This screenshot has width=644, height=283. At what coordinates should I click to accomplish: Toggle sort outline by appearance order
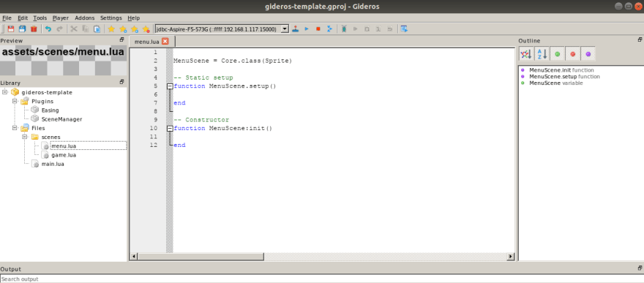click(x=525, y=53)
